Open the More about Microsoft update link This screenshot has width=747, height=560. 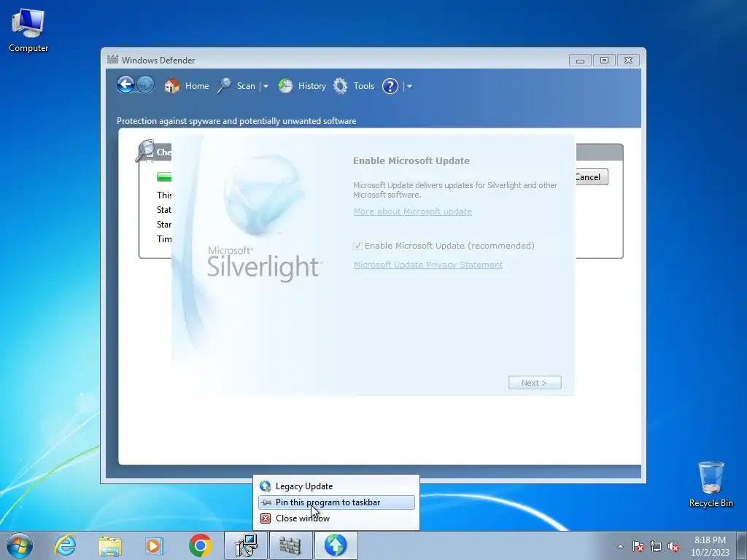point(413,211)
